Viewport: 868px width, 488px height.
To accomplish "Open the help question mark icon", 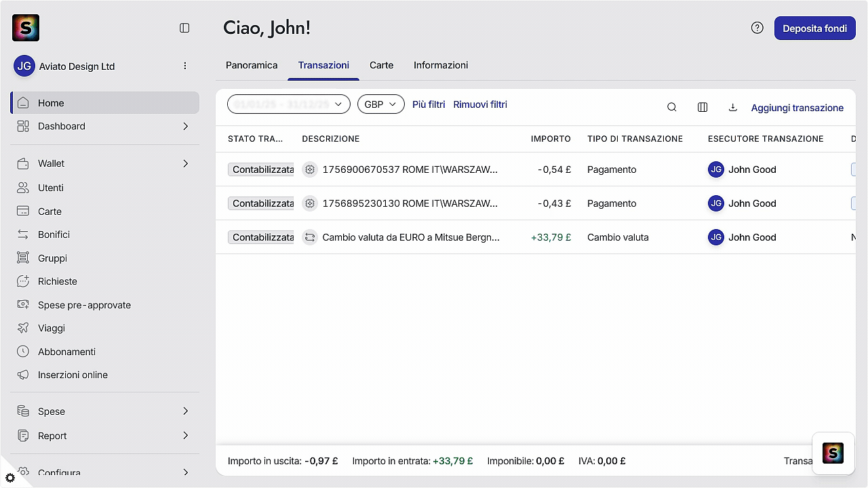I will [x=757, y=28].
